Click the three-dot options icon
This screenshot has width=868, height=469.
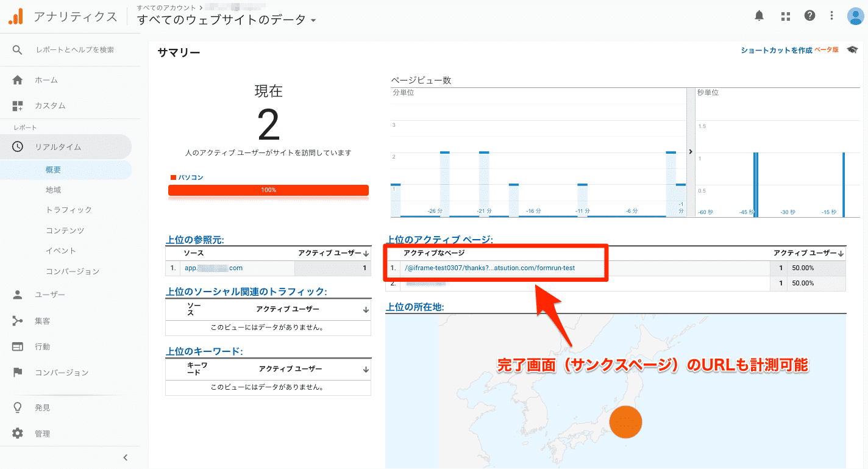(831, 15)
